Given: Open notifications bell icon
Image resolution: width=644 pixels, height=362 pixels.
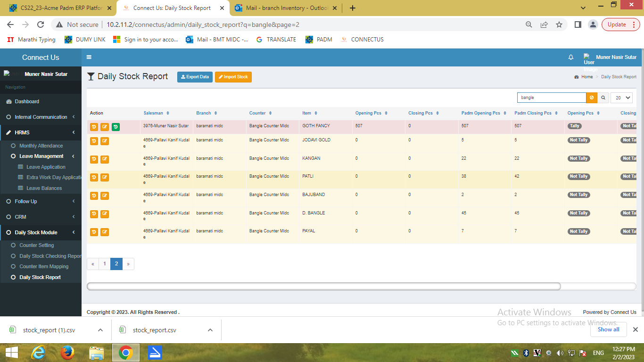Looking at the screenshot, I should pos(571,57).
